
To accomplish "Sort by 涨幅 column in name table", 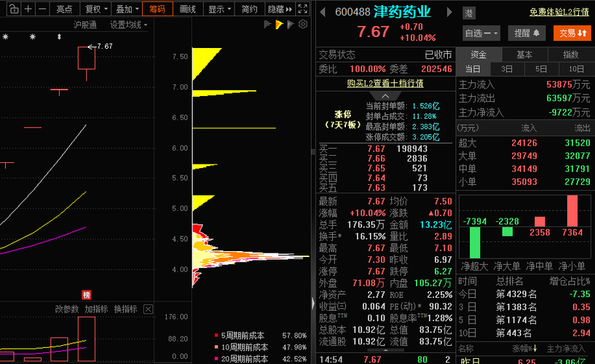I will (x=524, y=348).
